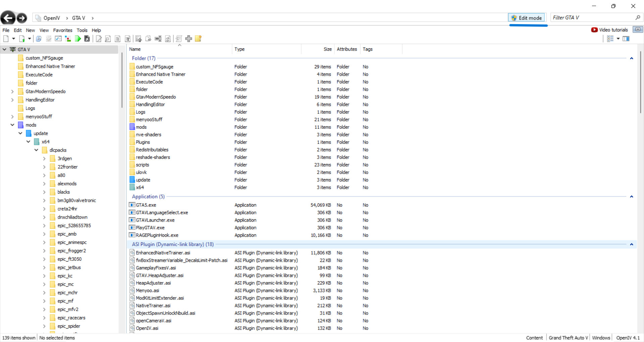Sort by Type column header
Viewport: 644px width, 342px height.
pyautogui.click(x=267, y=49)
